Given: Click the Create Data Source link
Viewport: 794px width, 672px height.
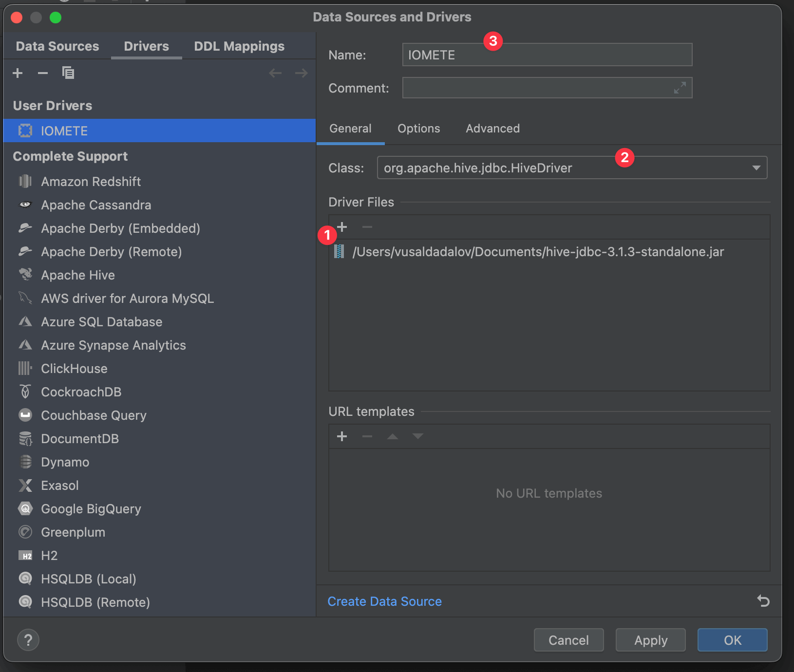Looking at the screenshot, I should click(x=385, y=601).
